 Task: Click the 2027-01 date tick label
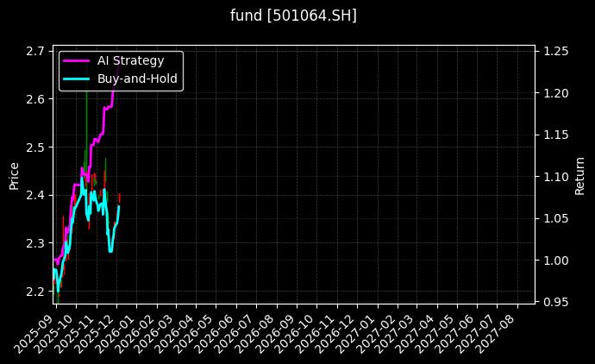tap(356, 333)
